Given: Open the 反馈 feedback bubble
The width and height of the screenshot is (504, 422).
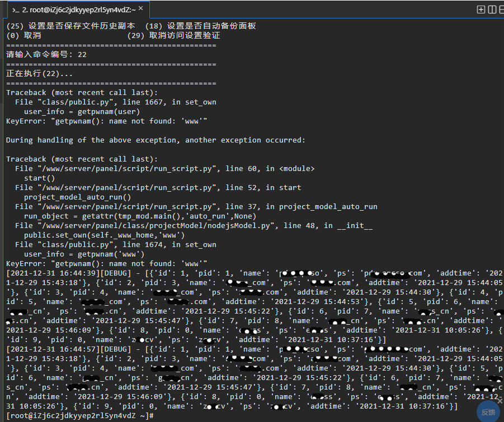Looking at the screenshot, I should click(488, 412).
